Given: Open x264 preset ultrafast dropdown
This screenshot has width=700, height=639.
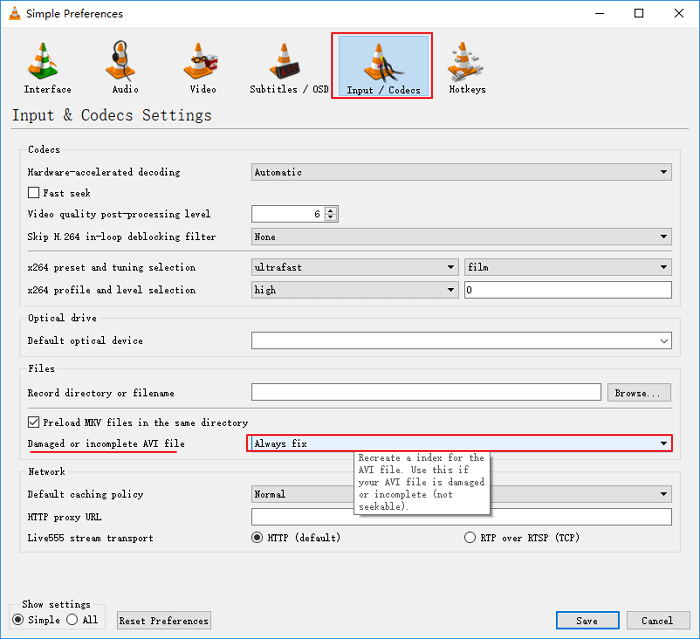Looking at the screenshot, I should (354, 267).
